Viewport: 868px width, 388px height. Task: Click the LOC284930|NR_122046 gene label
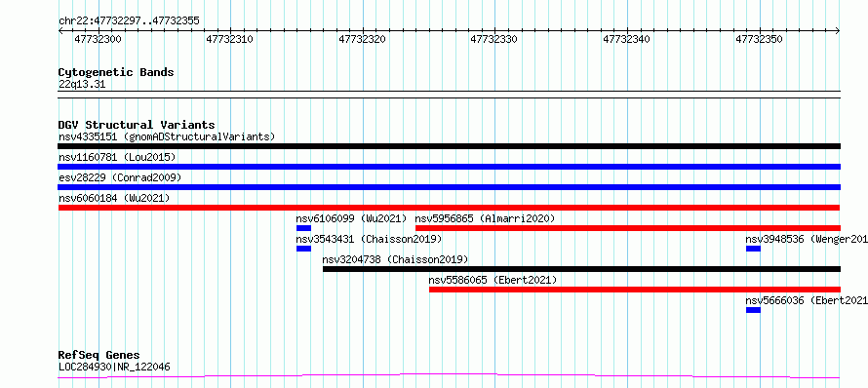pyautogui.click(x=114, y=367)
